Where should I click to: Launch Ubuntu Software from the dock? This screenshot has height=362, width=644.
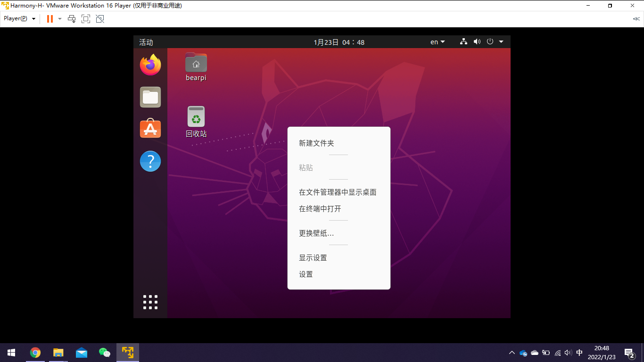tap(150, 129)
